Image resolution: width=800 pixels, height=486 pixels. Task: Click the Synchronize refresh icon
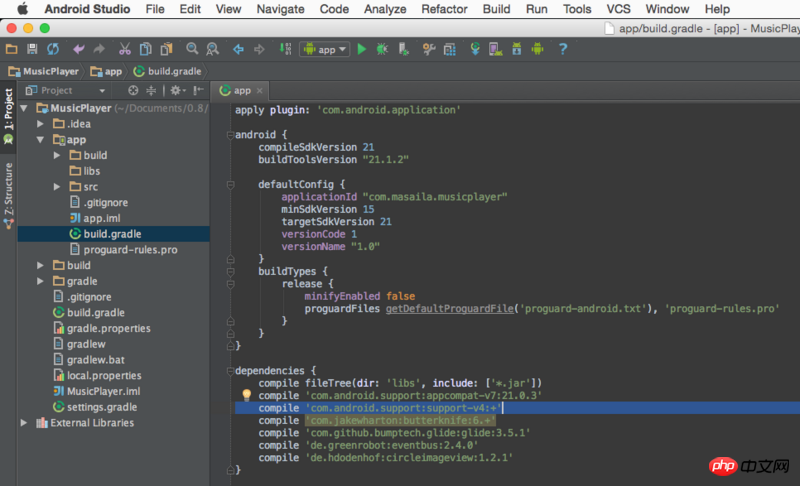click(x=53, y=49)
